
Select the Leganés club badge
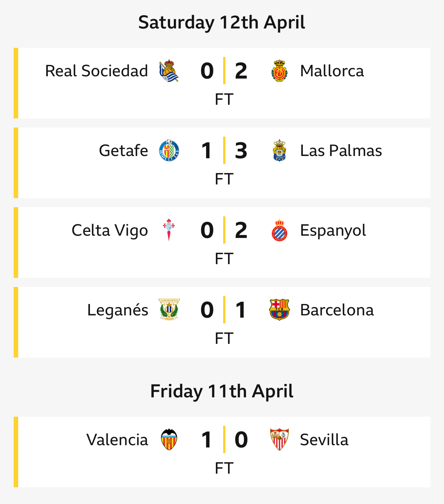pos(169,310)
